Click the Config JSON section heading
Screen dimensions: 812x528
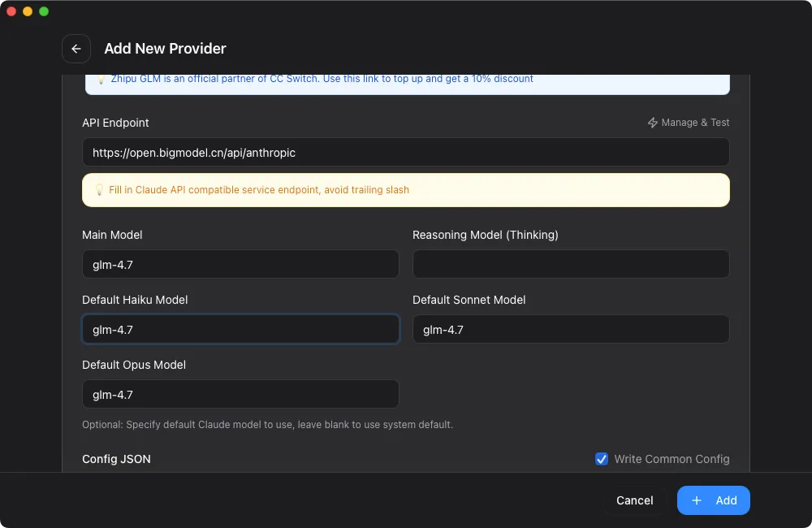point(116,459)
